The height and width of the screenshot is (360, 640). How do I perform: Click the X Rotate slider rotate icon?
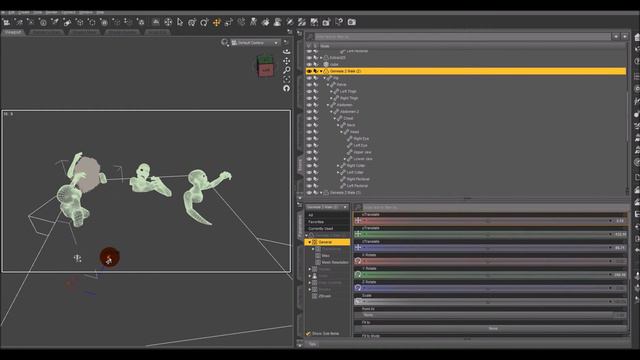pyautogui.click(x=358, y=261)
